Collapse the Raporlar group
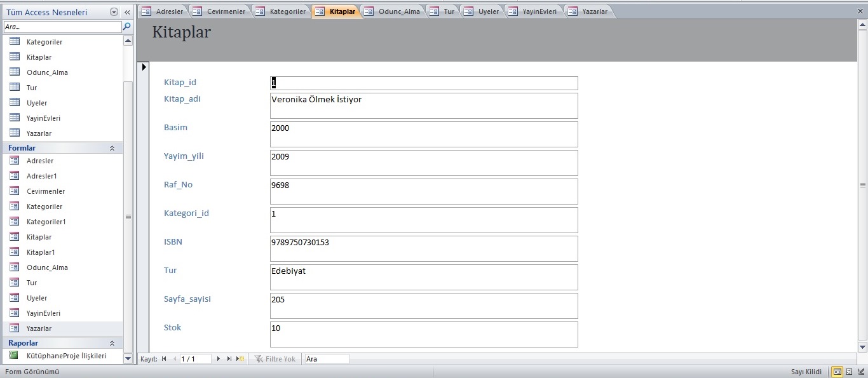This screenshot has height=378, width=868. click(112, 343)
